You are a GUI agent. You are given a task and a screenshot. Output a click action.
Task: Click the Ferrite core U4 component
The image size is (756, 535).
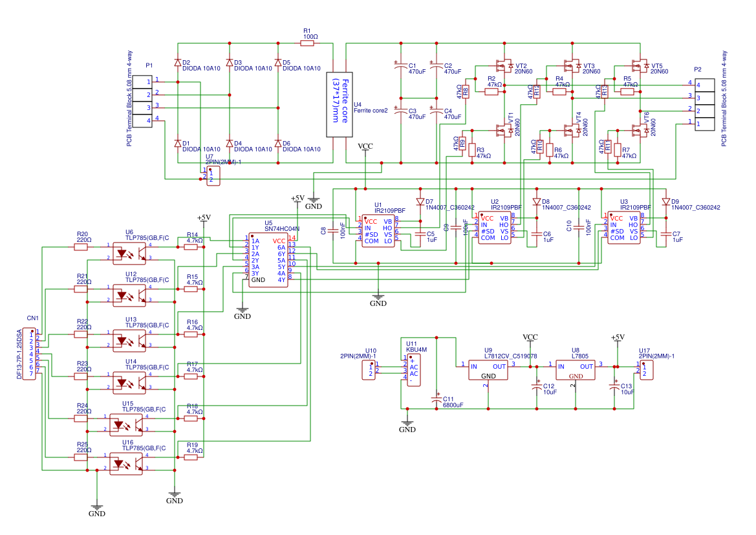338,104
